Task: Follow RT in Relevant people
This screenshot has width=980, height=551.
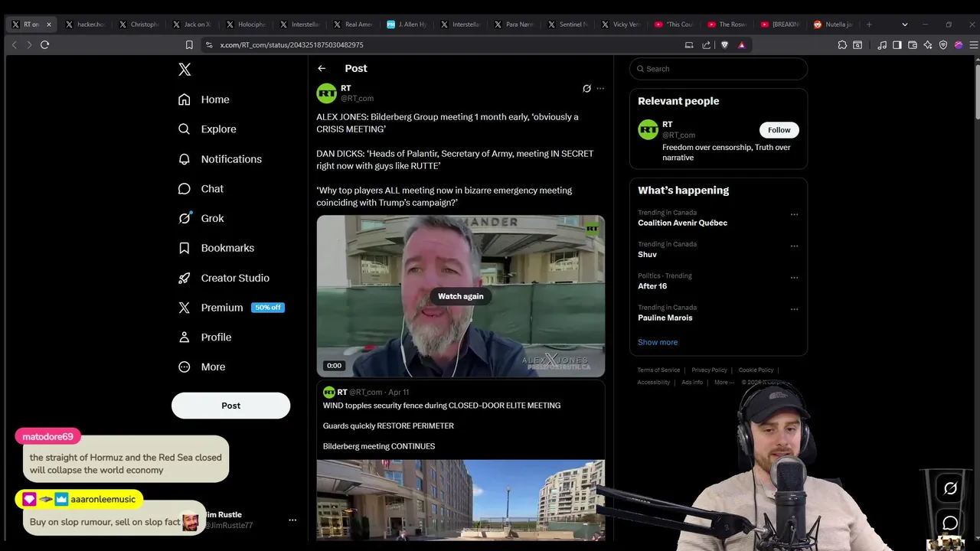Action: tap(779, 130)
